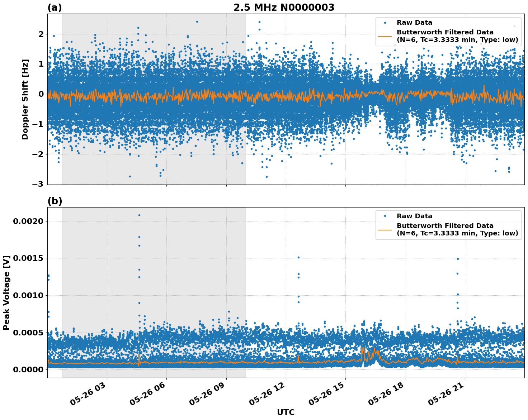Screen dimensions: 528x420
Task: Click the Doppler Shift [Hz] axis label
Action: pyautogui.click(x=24, y=97)
